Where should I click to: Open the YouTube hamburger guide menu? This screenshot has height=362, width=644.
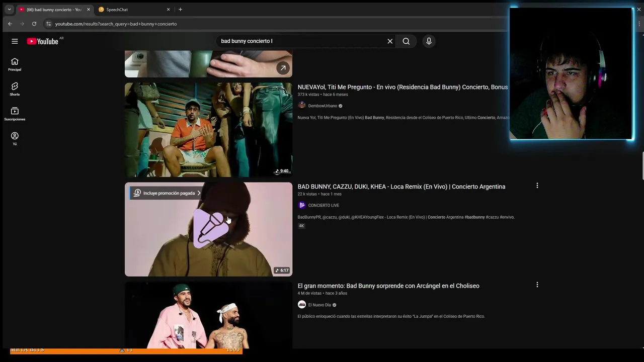coord(15,41)
